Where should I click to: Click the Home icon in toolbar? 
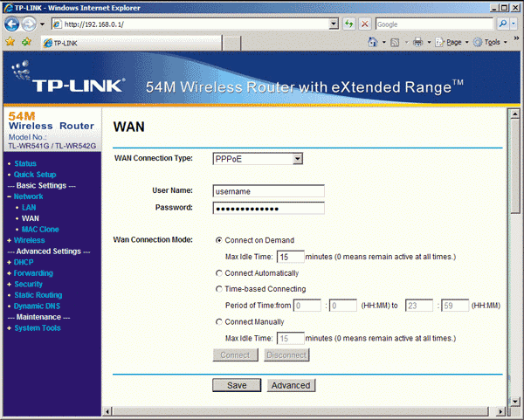(373, 42)
